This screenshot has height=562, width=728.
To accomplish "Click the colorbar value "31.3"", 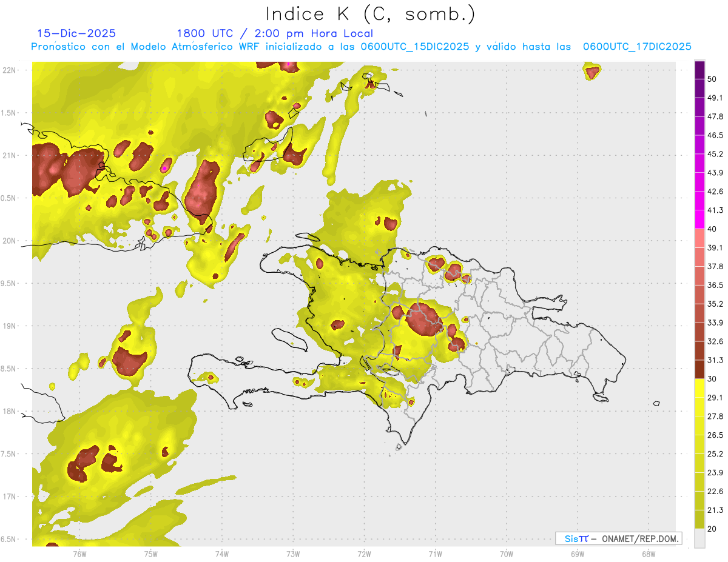I will coord(715,360).
